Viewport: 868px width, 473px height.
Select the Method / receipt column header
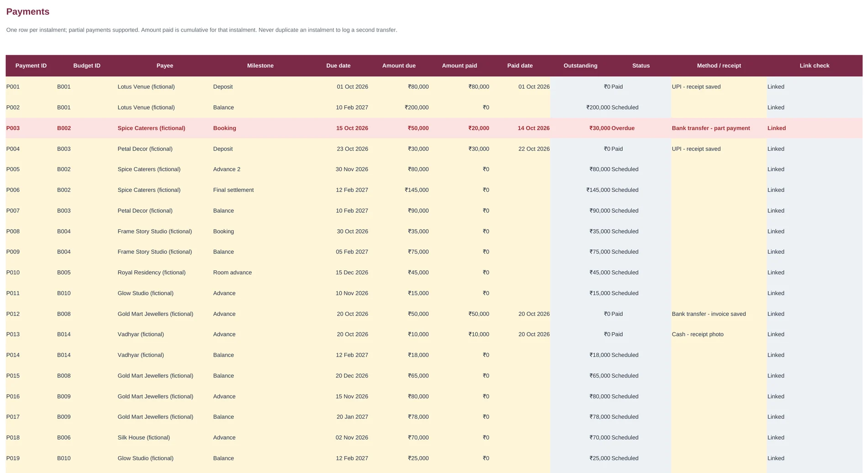click(x=719, y=66)
